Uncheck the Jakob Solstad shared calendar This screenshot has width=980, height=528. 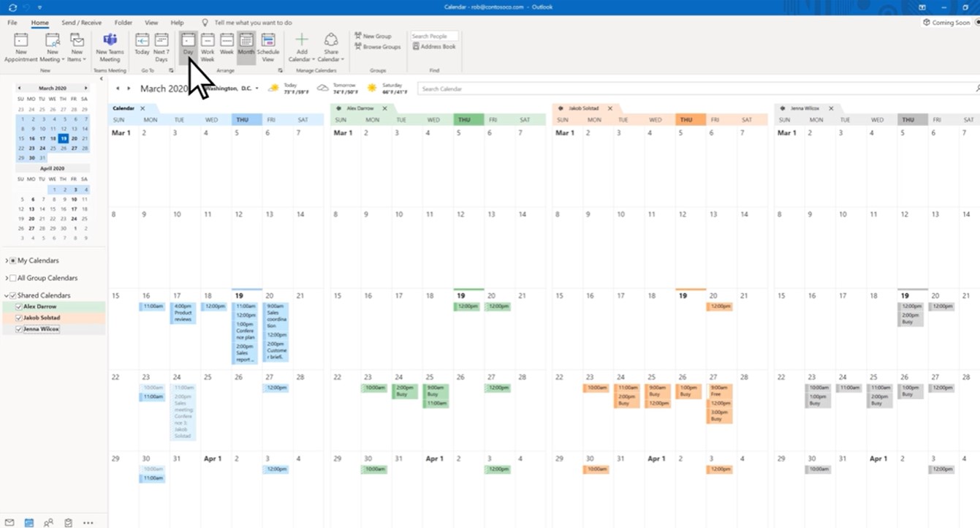click(x=19, y=317)
